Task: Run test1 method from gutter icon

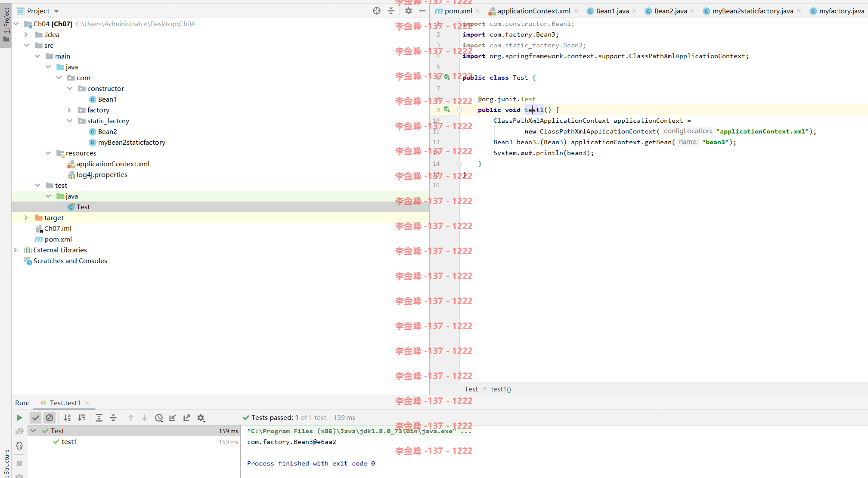Action: click(447, 109)
